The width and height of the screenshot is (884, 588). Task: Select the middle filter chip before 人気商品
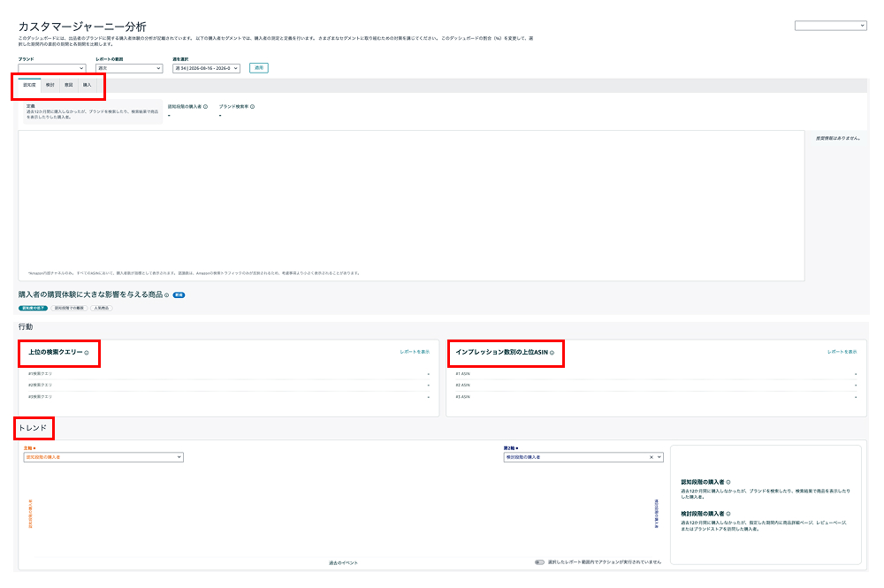click(69, 309)
